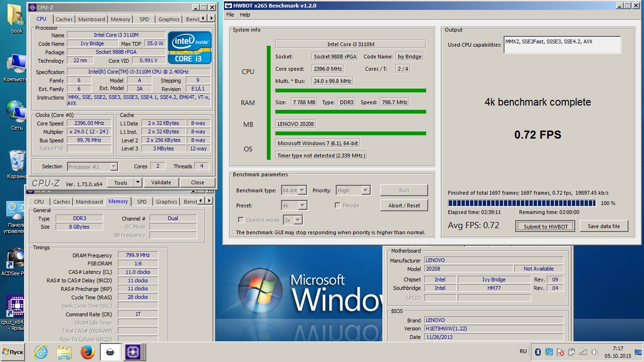Click the Close button in CPU-Z
Screen dimensions: 644x362
pyautogui.click(x=198, y=182)
